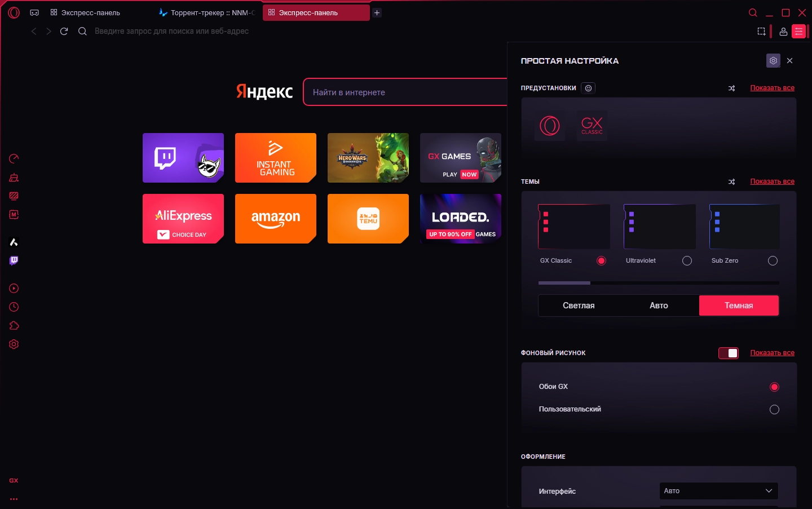Open a new tab with plus button
The width and height of the screenshot is (812, 509).
[x=377, y=12]
